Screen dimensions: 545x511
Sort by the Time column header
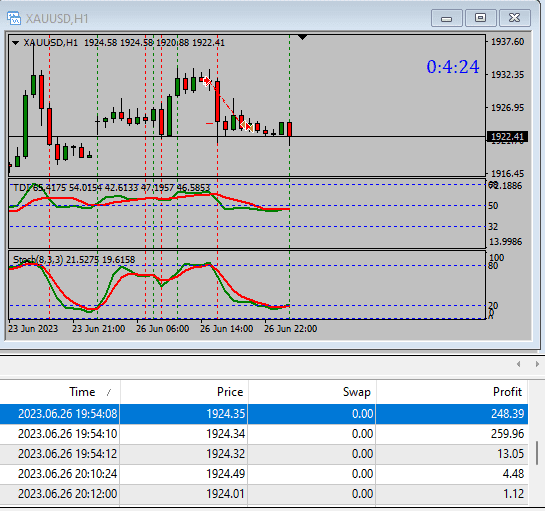tap(60, 392)
